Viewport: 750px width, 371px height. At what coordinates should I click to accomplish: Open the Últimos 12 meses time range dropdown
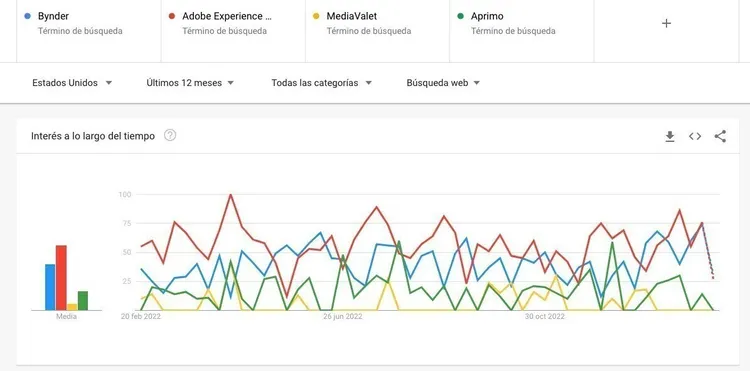point(190,83)
